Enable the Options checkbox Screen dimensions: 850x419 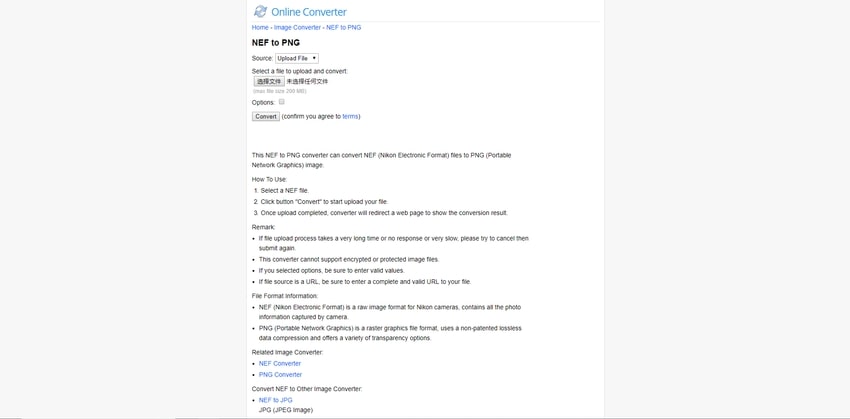click(282, 102)
